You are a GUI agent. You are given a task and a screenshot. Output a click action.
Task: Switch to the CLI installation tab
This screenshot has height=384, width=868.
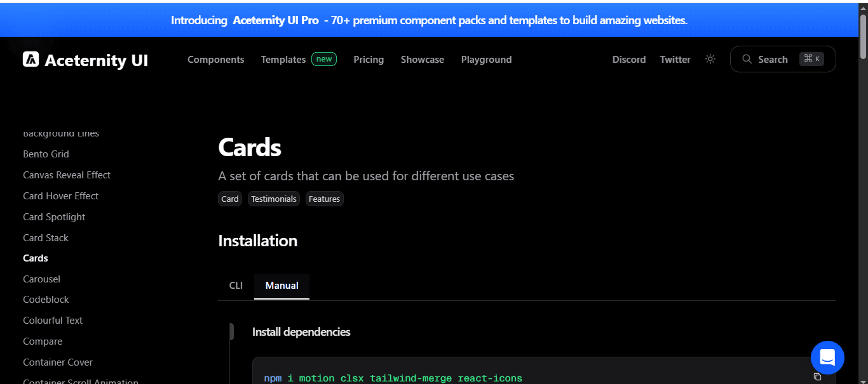(x=236, y=286)
